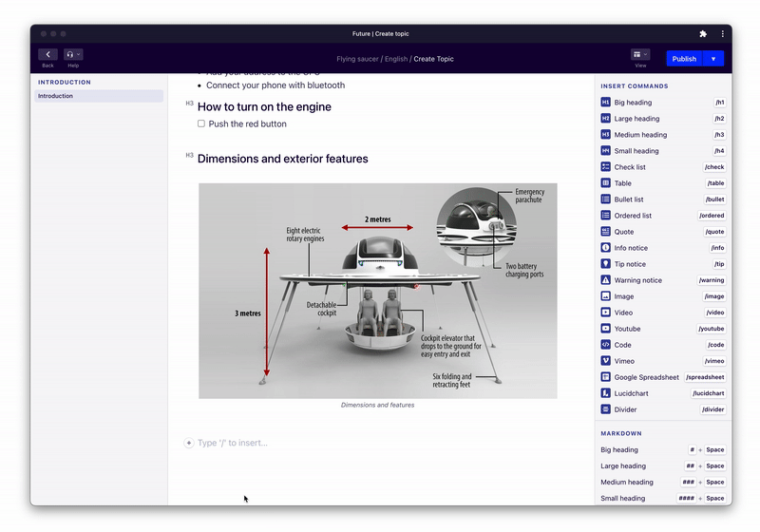Viewport: 760px width, 532px height.
Task: Insert a Table via its icon
Action: pyautogui.click(x=605, y=183)
